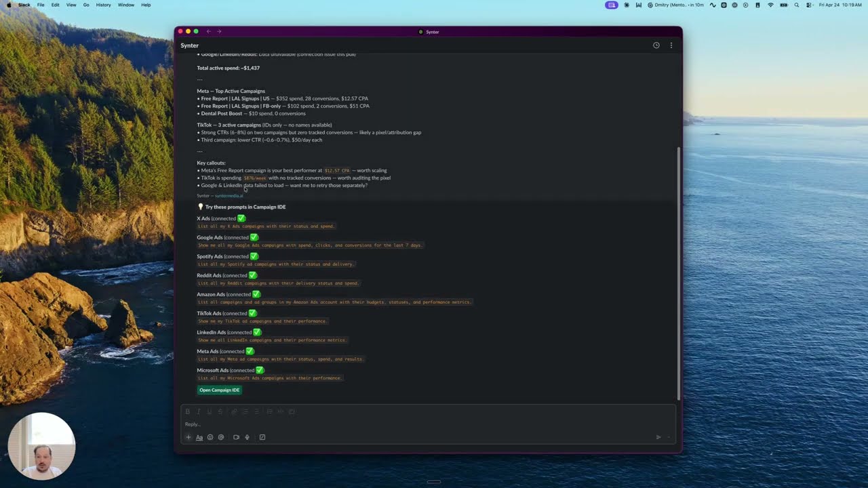
Task: Click the 'List all my Microsoft Ads campaigns' prompt
Action: pyautogui.click(x=270, y=378)
